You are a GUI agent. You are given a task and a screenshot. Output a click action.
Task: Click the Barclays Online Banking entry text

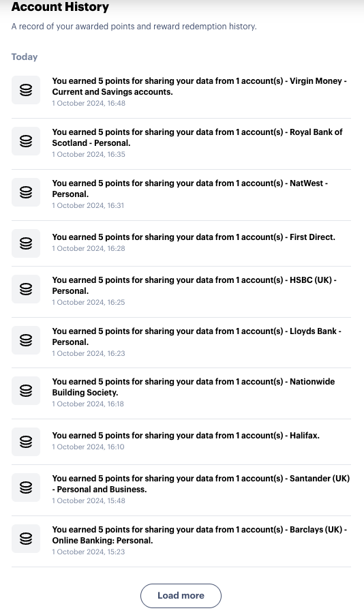199,535
